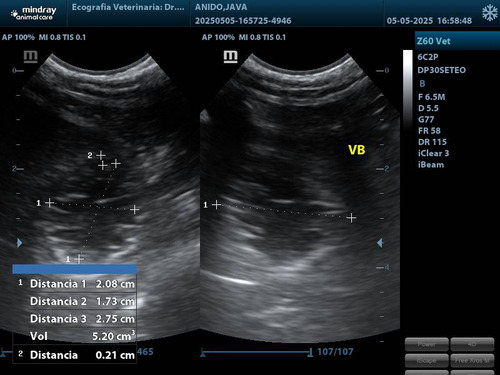Select the right image orientation M marker
Image resolution: width=500 pixels, height=375 pixels.
[230, 56]
